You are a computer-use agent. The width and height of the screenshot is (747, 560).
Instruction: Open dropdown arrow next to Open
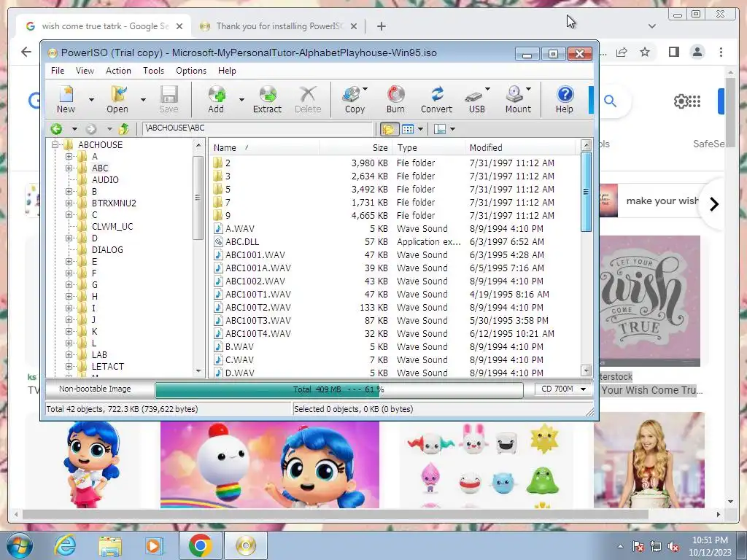coord(143,99)
